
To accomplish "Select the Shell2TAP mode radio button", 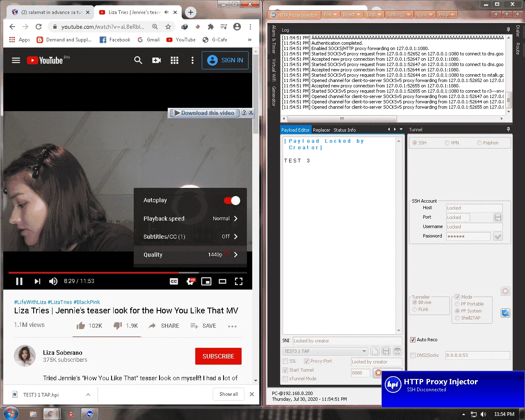I will pos(457,318).
